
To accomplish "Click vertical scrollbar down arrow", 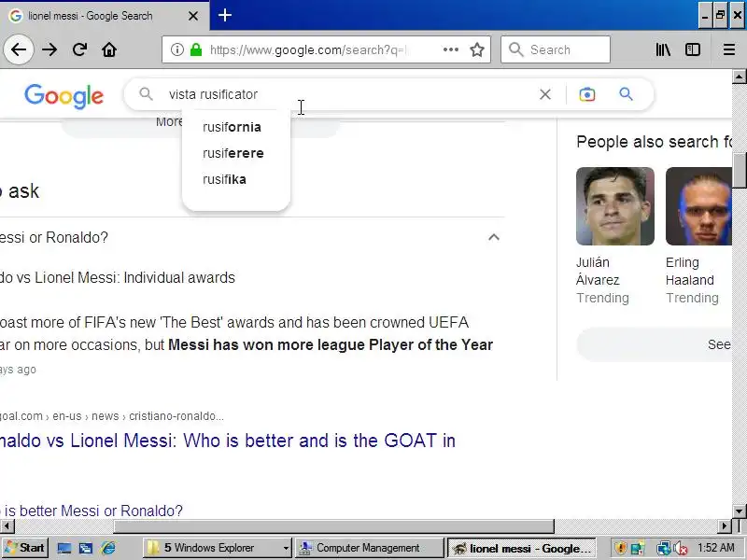I will point(739,511).
